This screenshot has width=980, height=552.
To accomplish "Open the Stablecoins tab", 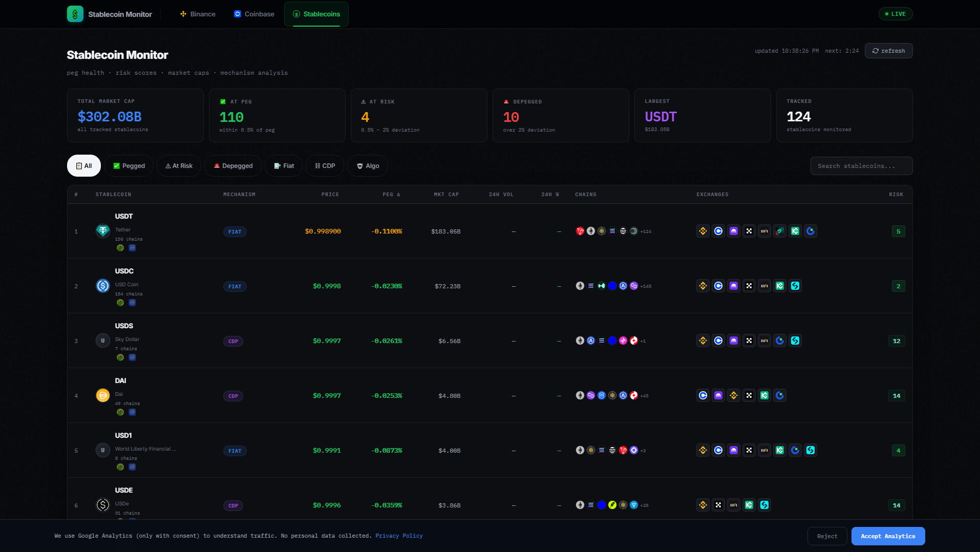I will 316,14.
